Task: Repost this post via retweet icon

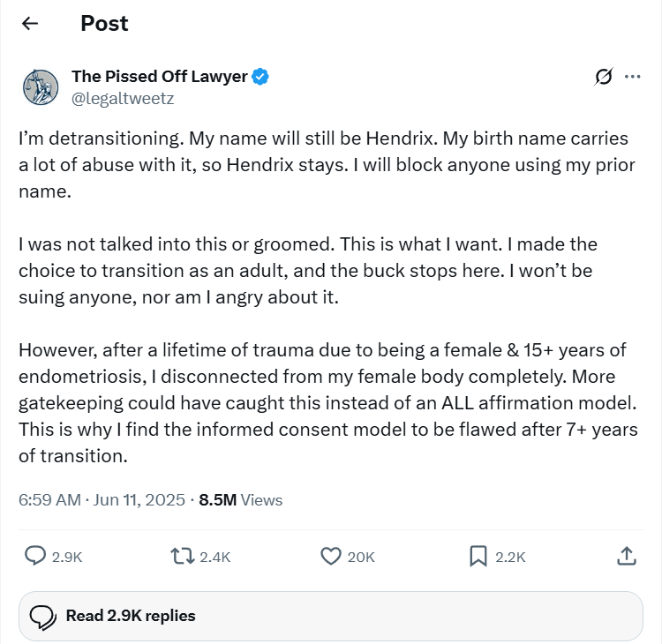Action: pos(183,556)
